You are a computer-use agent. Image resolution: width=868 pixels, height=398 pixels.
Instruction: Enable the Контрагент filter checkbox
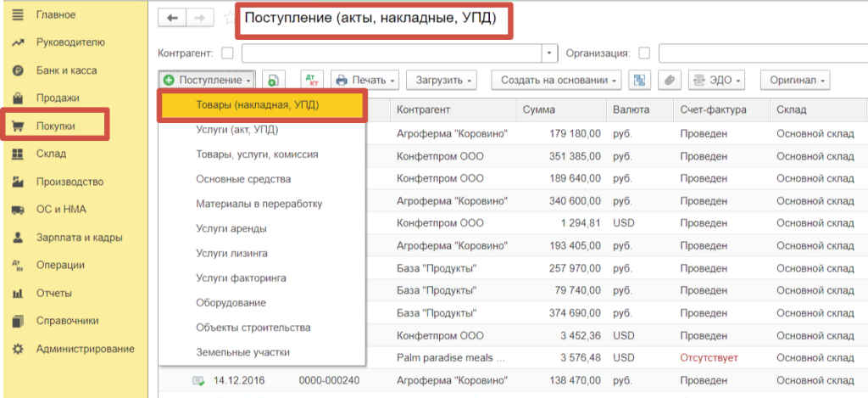tap(227, 53)
